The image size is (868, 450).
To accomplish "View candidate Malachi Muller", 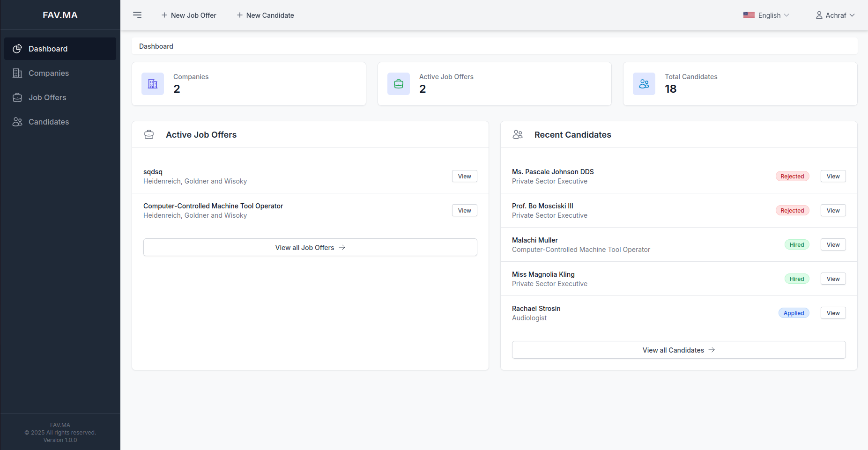I will [x=833, y=244].
